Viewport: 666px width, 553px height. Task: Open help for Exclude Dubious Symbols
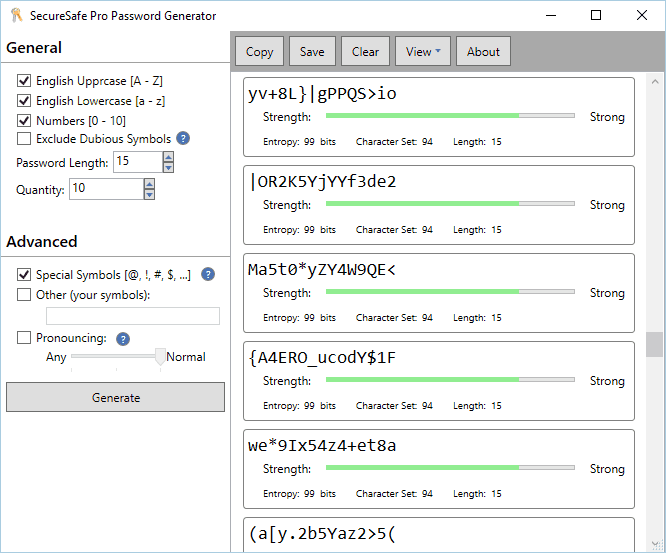point(183,138)
